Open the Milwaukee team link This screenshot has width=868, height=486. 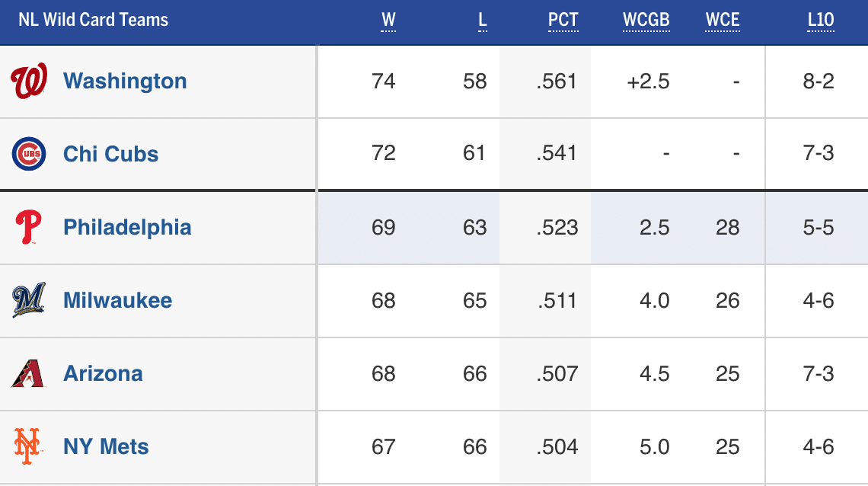click(x=118, y=300)
